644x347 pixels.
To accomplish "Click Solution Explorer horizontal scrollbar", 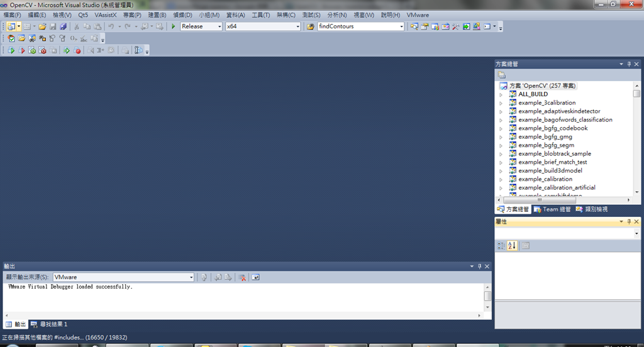I will point(539,200).
